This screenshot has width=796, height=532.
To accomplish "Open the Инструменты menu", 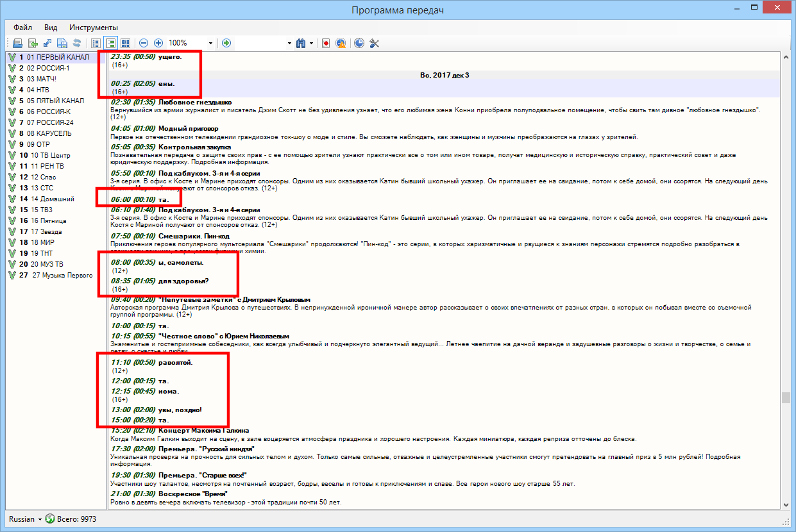I will click(94, 28).
